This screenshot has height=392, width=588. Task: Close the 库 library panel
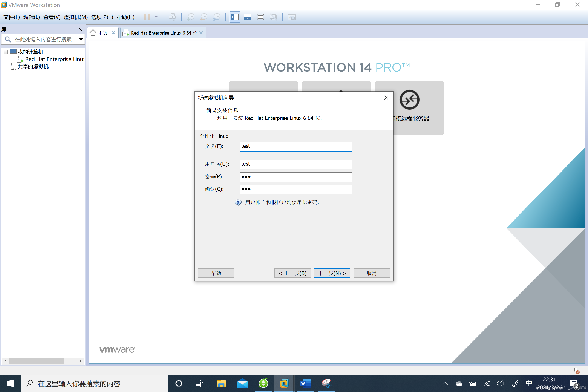click(80, 29)
